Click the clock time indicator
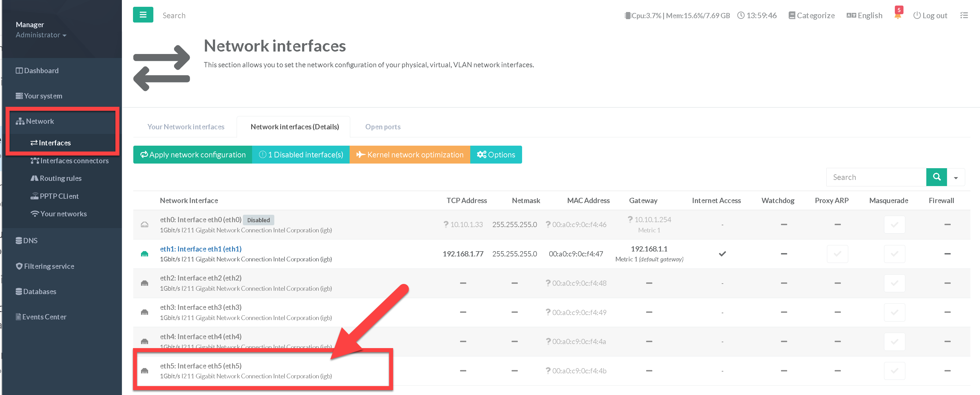Viewport: 980px width, 395px height. click(x=757, y=16)
